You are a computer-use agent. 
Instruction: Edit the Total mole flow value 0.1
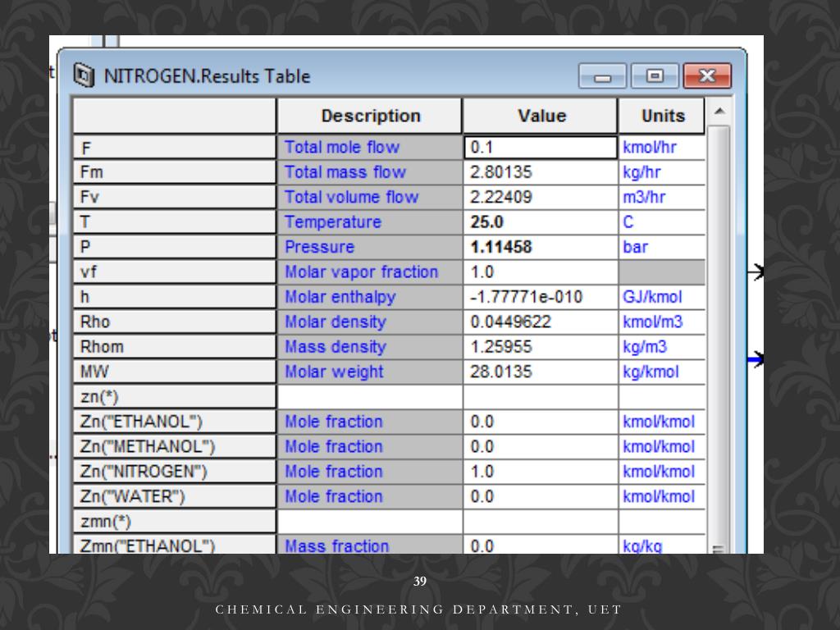pyautogui.click(x=541, y=148)
